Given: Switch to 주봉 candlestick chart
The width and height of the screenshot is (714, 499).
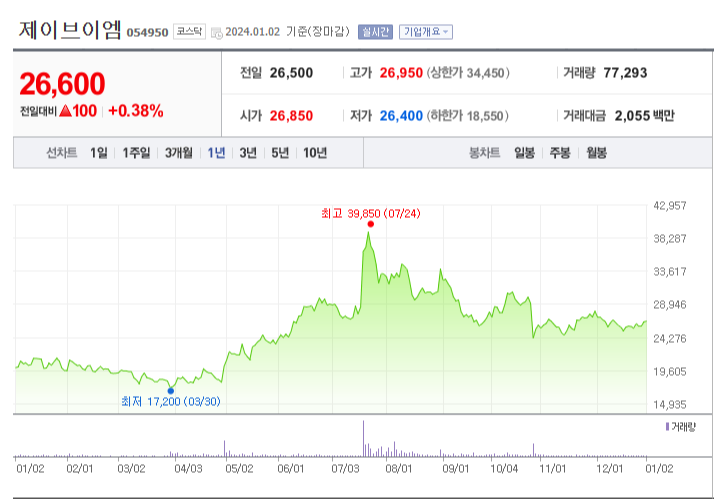Looking at the screenshot, I should click(560, 153).
